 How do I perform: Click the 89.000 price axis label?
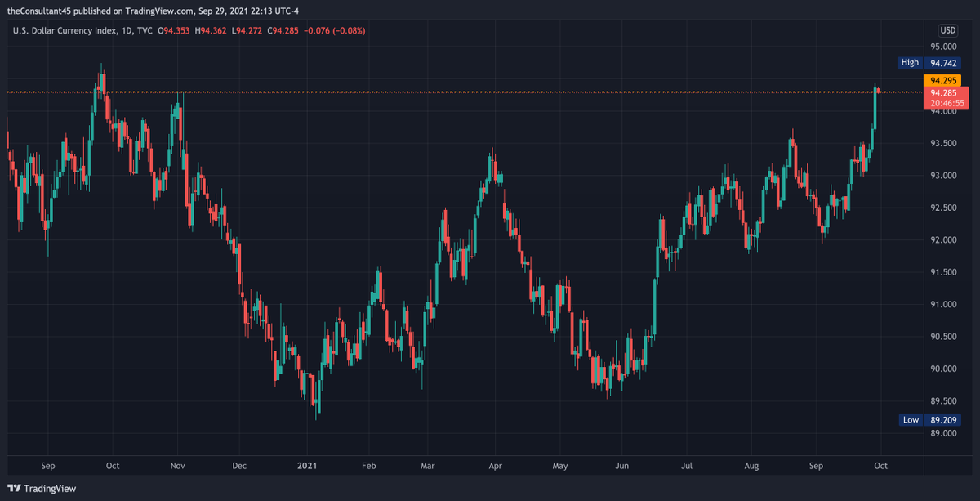point(943,433)
